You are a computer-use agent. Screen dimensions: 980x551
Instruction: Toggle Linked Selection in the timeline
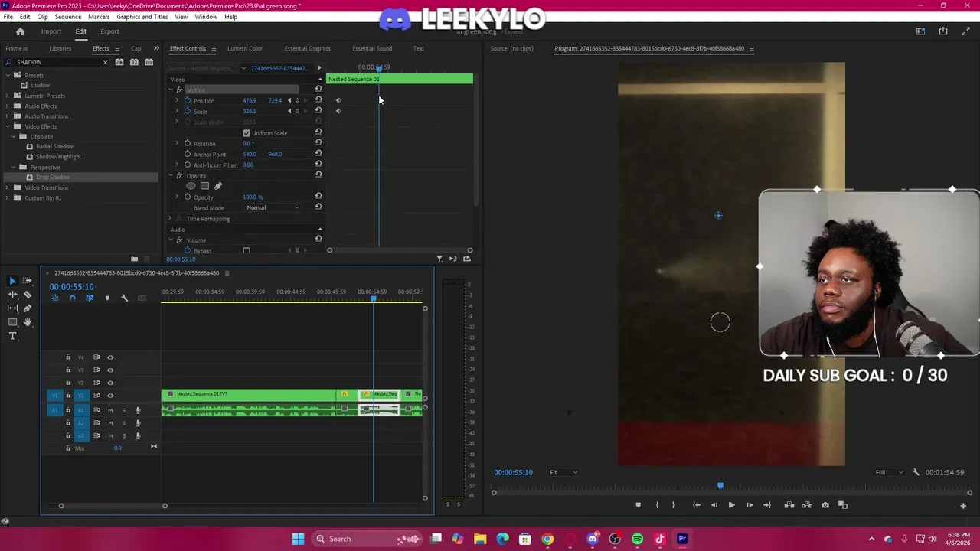pos(90,298)
